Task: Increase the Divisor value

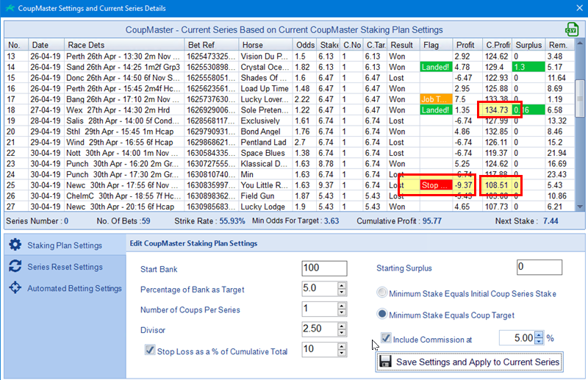Action: [341, 326]
